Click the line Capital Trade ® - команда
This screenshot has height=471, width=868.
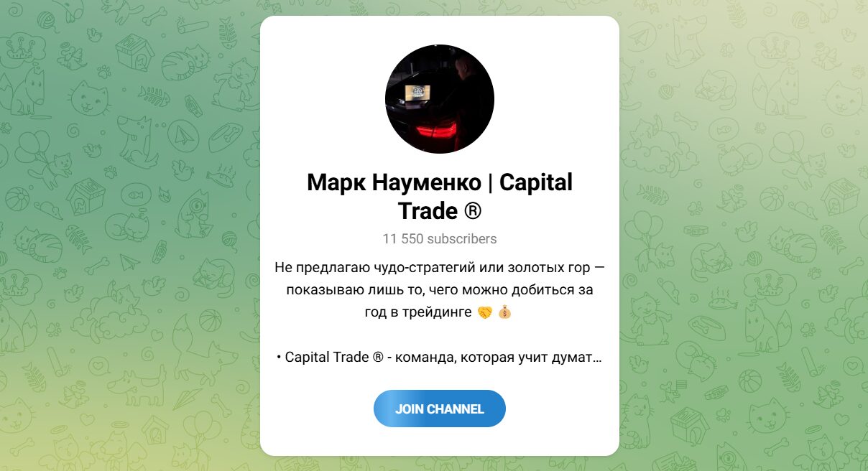440,358
